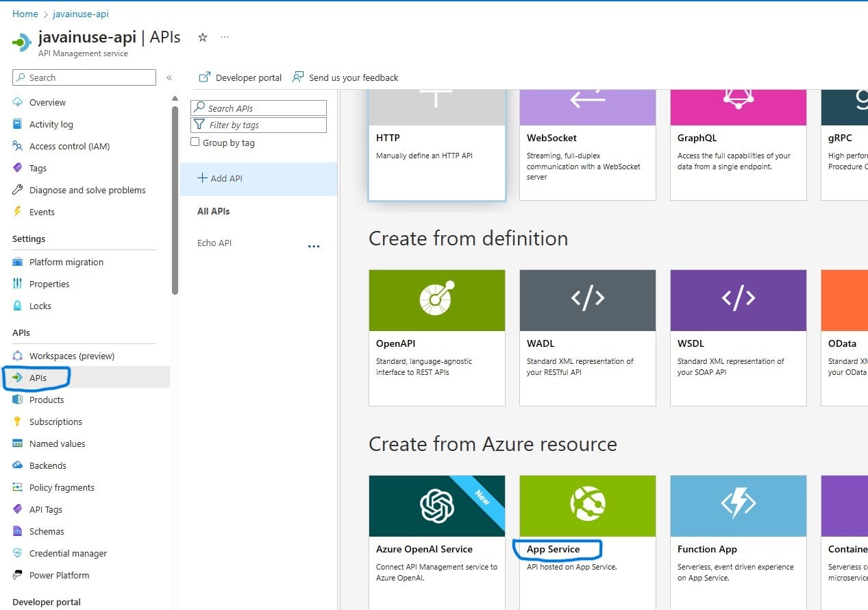
Task: Choose the Container App tile
Action: [x=845, y=542]
